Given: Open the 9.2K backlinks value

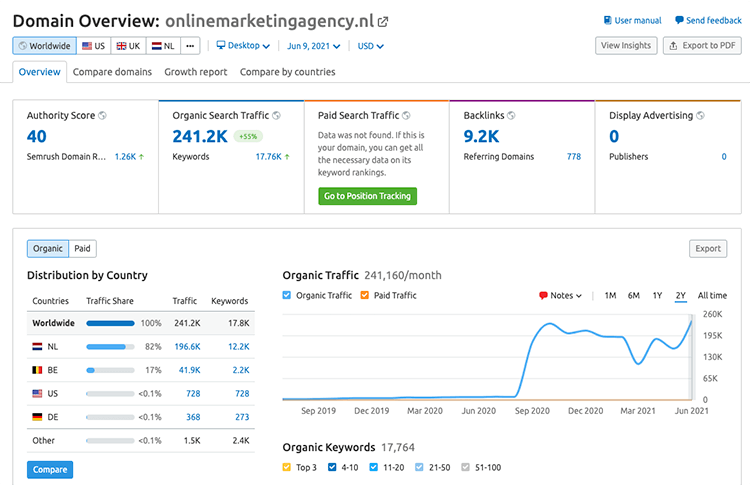Looking at the screenshot, I should pyautogui.click(x=481, y=137).
